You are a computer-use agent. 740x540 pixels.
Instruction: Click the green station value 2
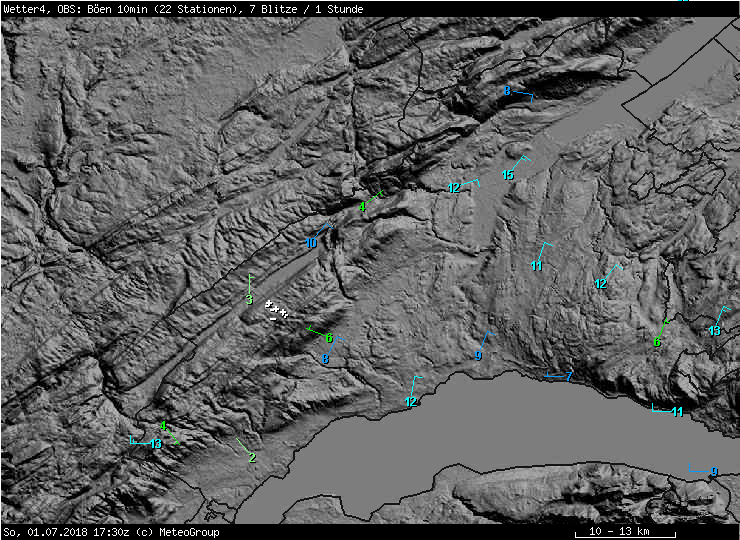(252, 457)
